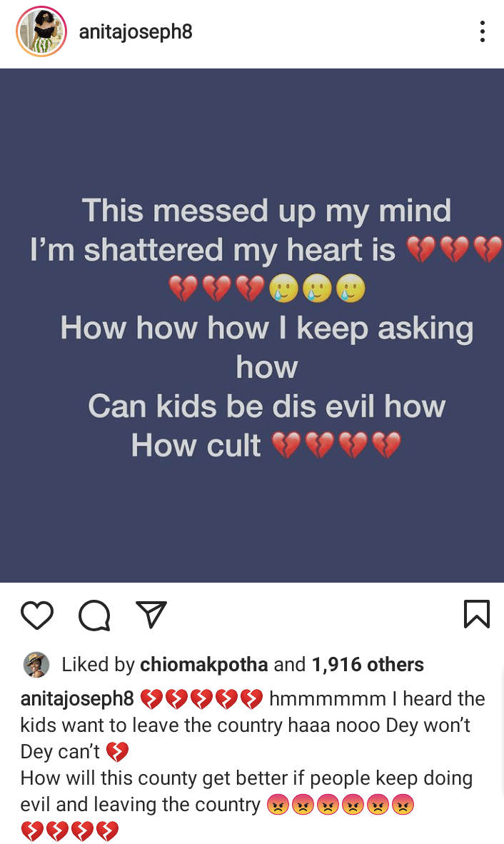Tap the small avatar beside Liked by

pos(36,665)
